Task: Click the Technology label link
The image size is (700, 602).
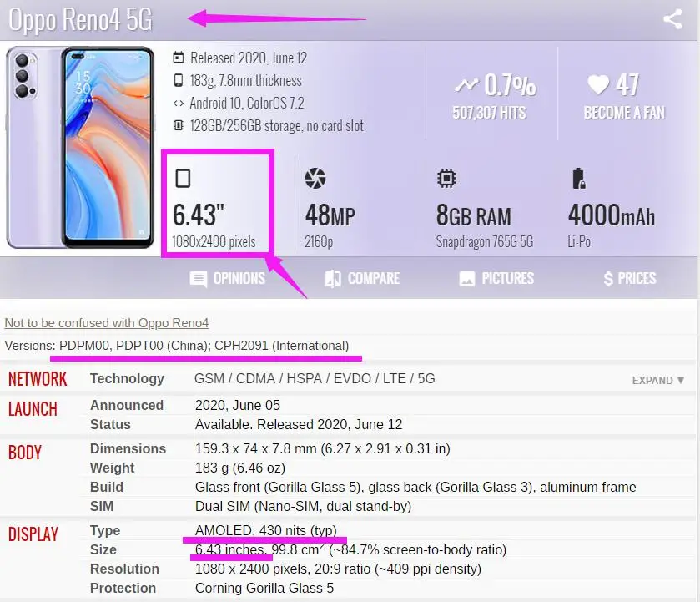Action: point(127,378)
